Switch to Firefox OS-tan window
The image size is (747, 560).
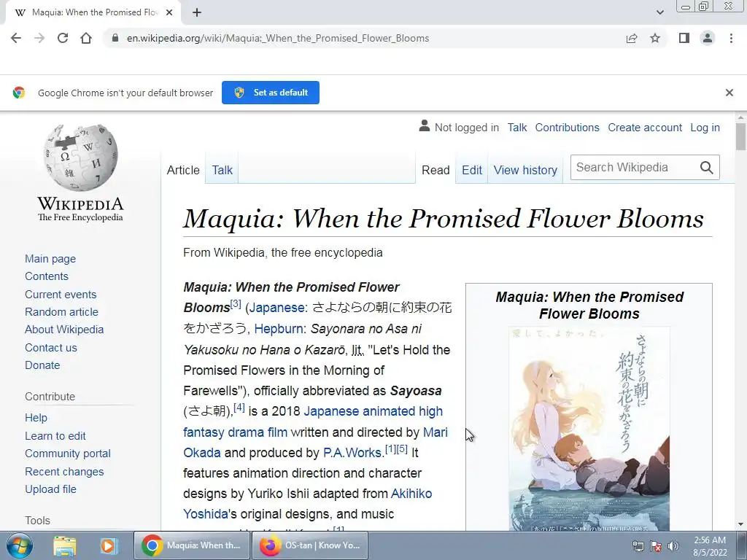click(x=310, y=545)
